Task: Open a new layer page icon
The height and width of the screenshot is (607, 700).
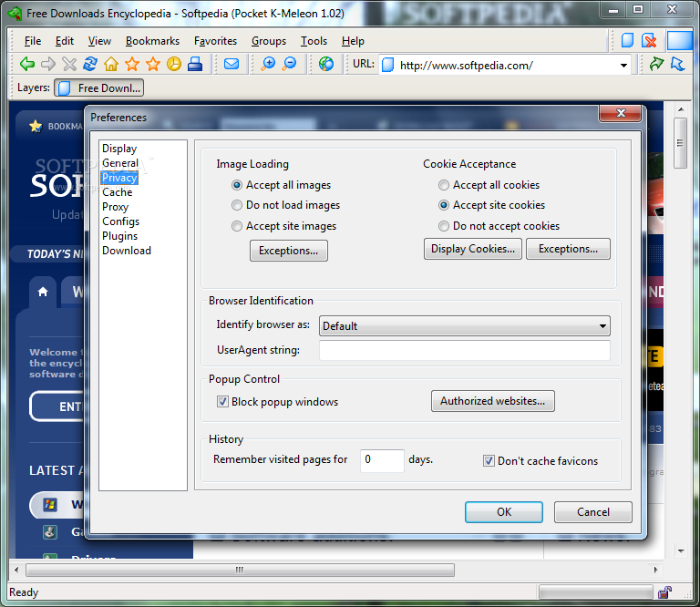Action: pos(627,41)
